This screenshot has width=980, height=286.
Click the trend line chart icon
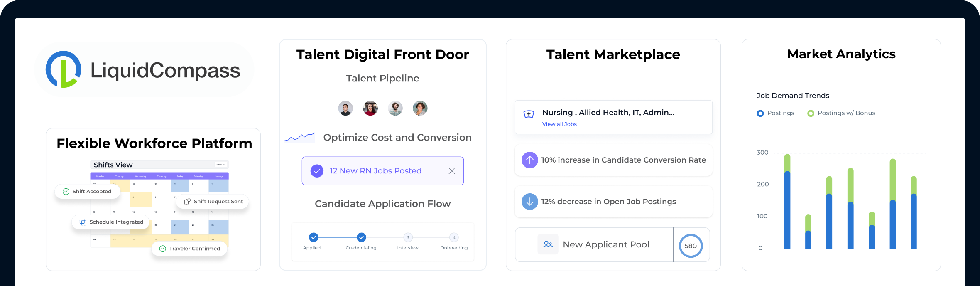(300, 137)
